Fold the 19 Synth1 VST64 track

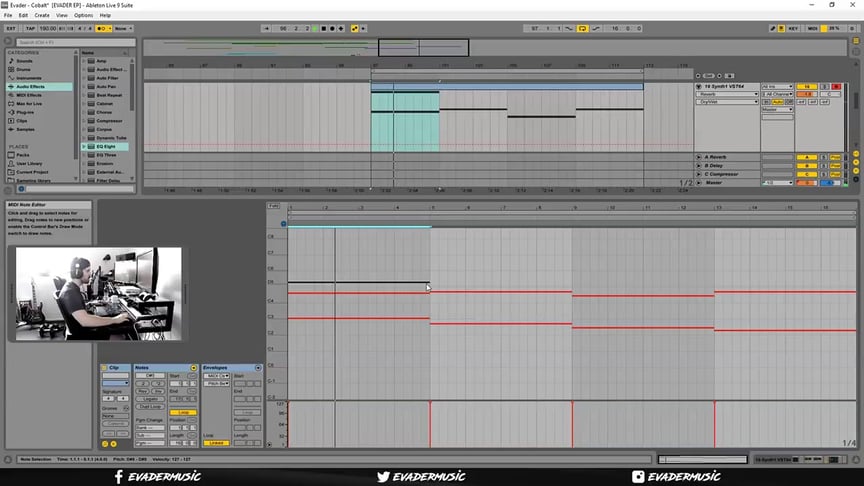[699, 87]
